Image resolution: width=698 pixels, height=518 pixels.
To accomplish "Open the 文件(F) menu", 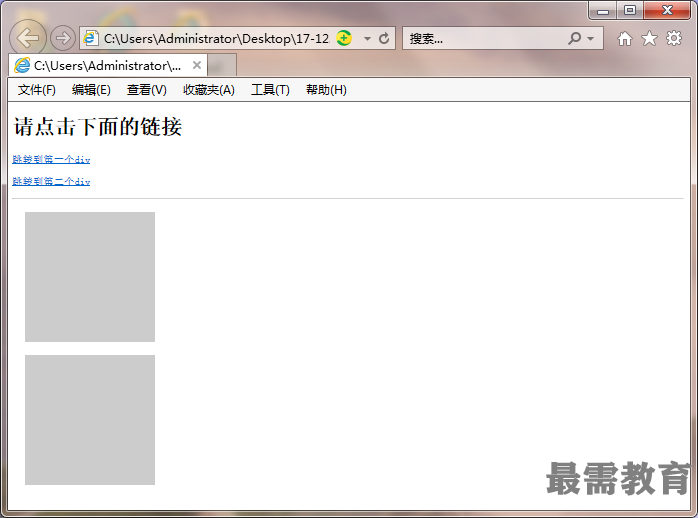I will [37, 90].
